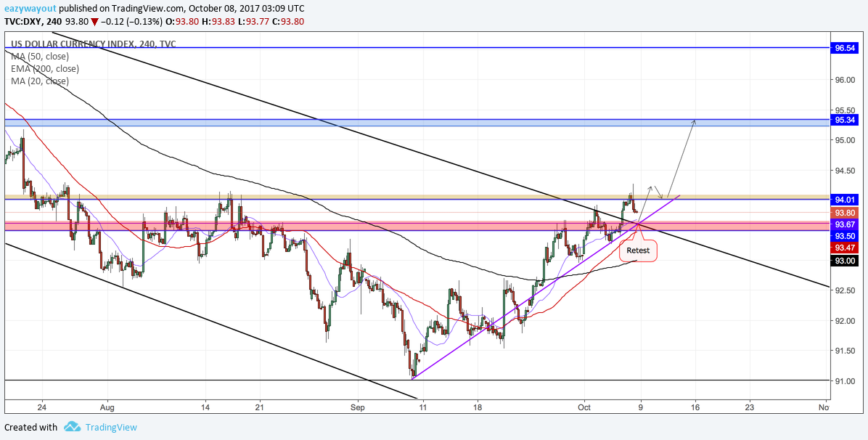The height and width of the screenshot is (440, 868).
Task: Click the 96.00 price axis value
Action: pyautogui.click(x=846, y=80)
